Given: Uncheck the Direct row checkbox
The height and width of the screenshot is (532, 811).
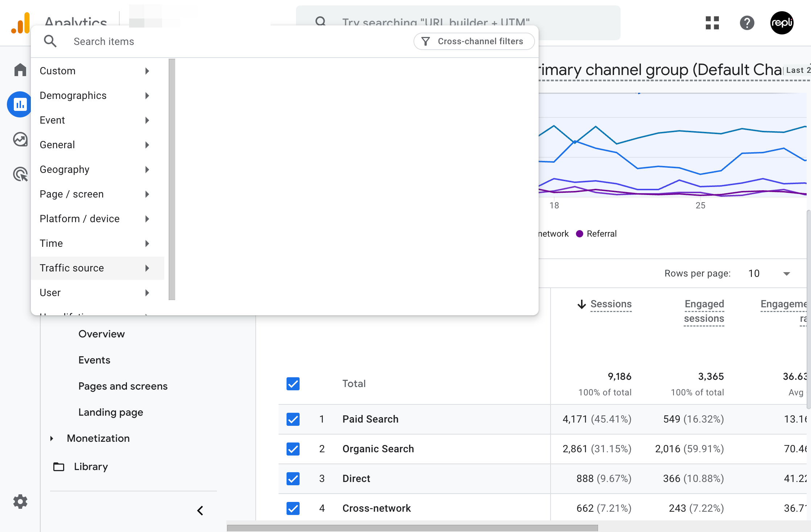Looking at the screenshot, I should (x=293, y=479).
